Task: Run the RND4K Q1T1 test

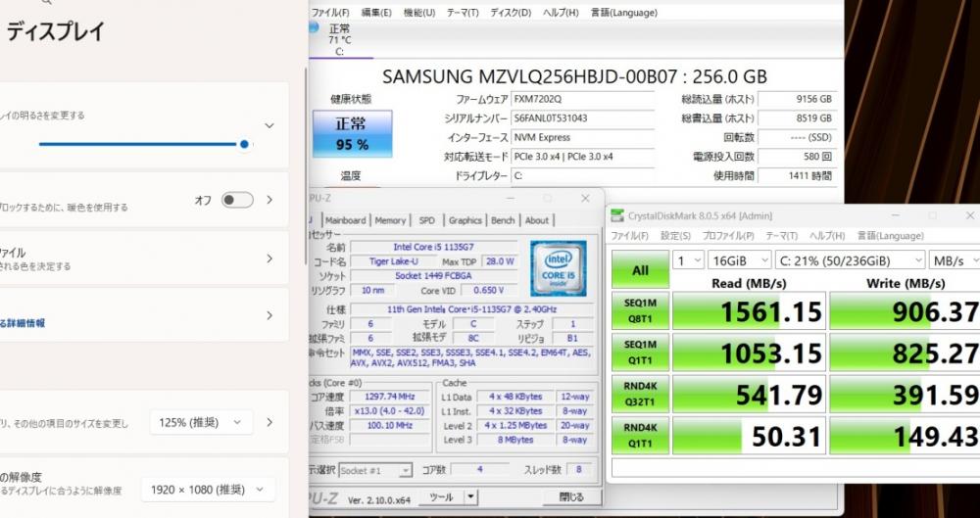Action: tap(640, 436)
